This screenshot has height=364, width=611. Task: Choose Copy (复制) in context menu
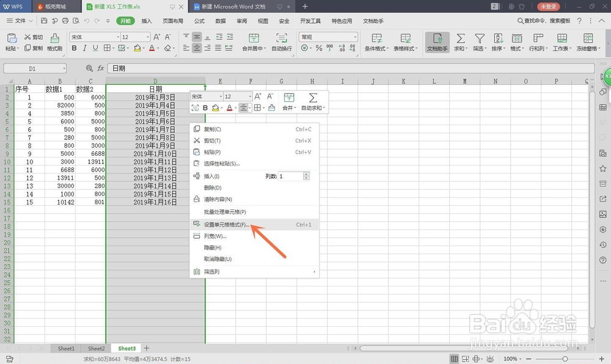point(254,129)
